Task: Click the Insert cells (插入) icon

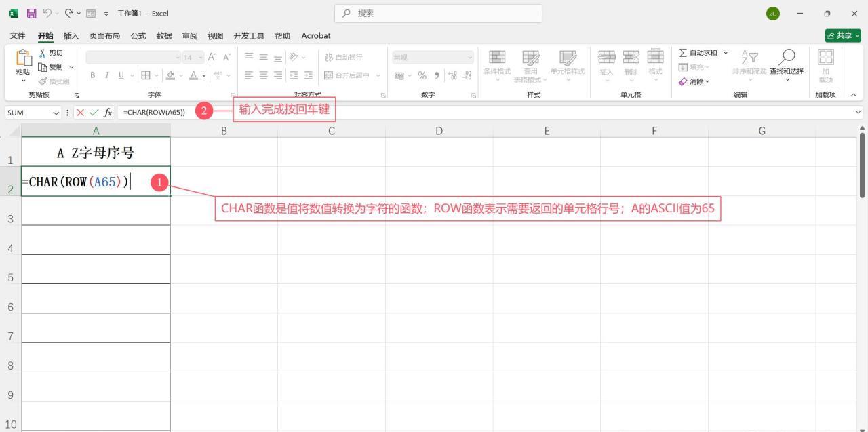Action: click(606, 58)
